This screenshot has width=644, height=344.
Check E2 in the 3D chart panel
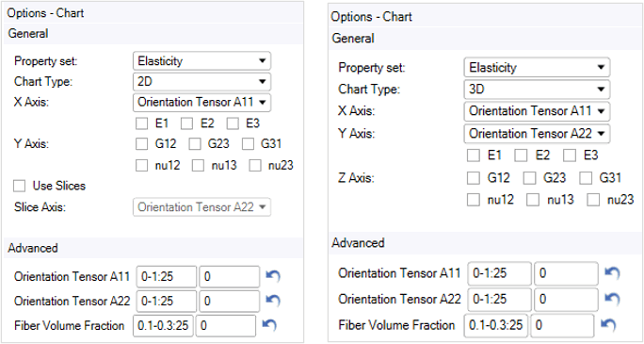522,156
